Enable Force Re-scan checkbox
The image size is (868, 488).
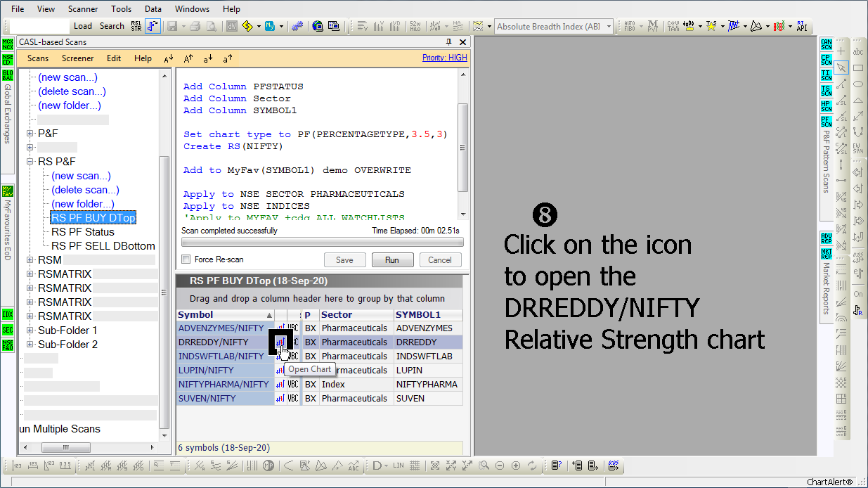pyautogui.click(x=186, y=259)
